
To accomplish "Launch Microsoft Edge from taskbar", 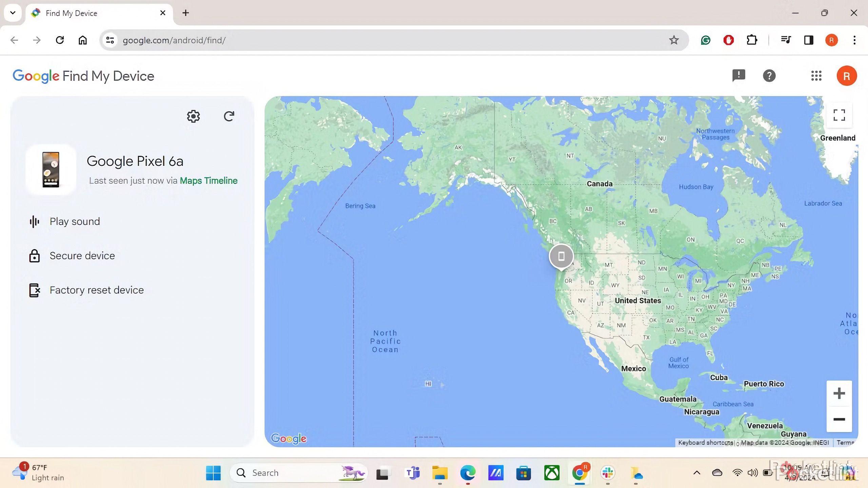I will 468,473.
